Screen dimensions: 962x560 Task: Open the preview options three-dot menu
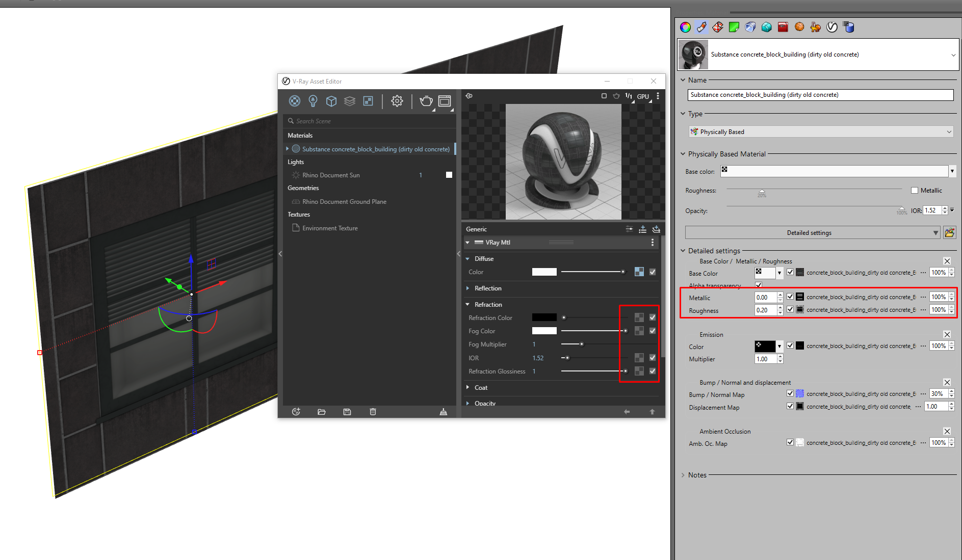(658, 96)
